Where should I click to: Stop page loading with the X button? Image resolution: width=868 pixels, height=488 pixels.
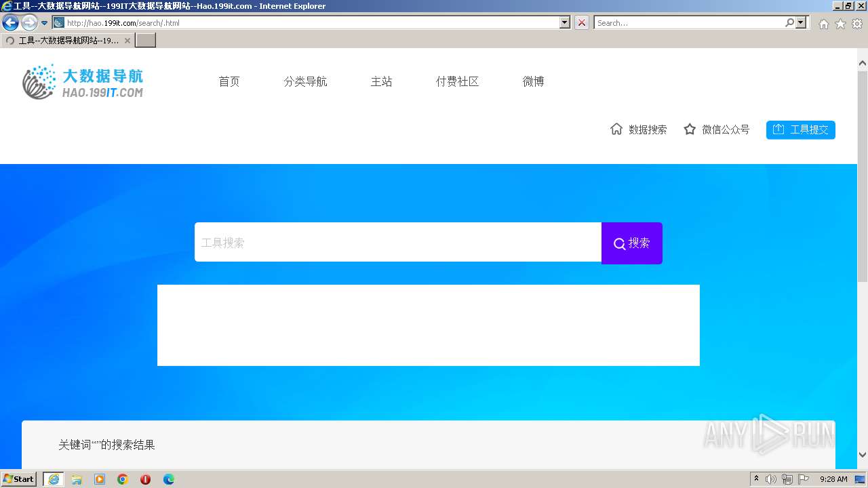pyautogui.click(x=582, y=23)
